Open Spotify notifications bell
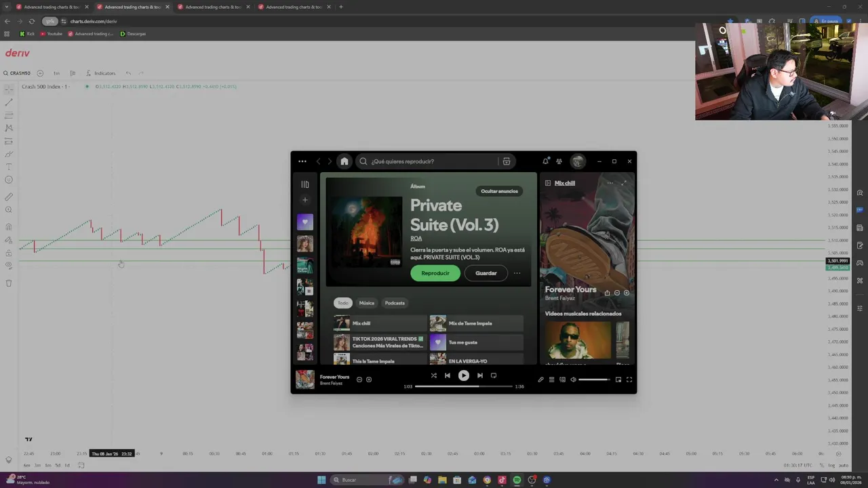 point(545,161)
